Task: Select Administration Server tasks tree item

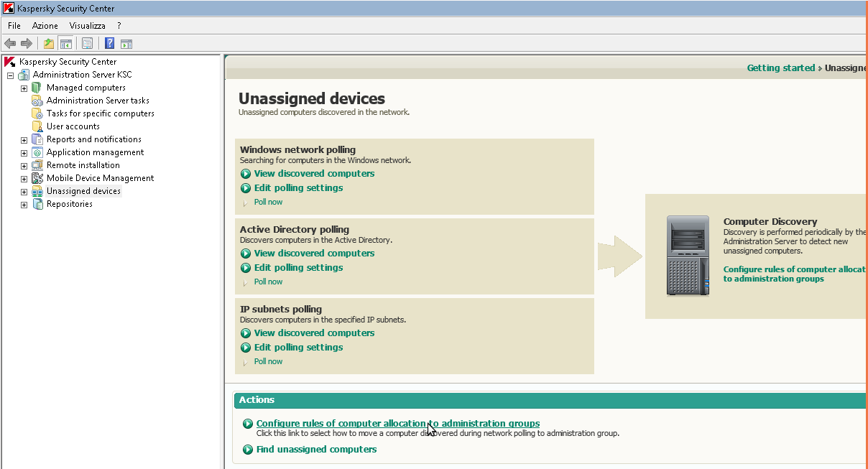Action: pyautogui.click(x=98, y=101)
